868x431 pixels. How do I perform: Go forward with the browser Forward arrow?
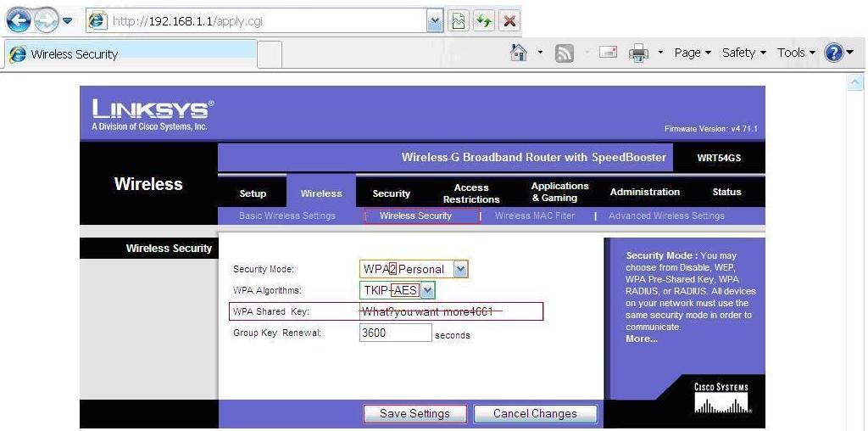click(46, 21)
